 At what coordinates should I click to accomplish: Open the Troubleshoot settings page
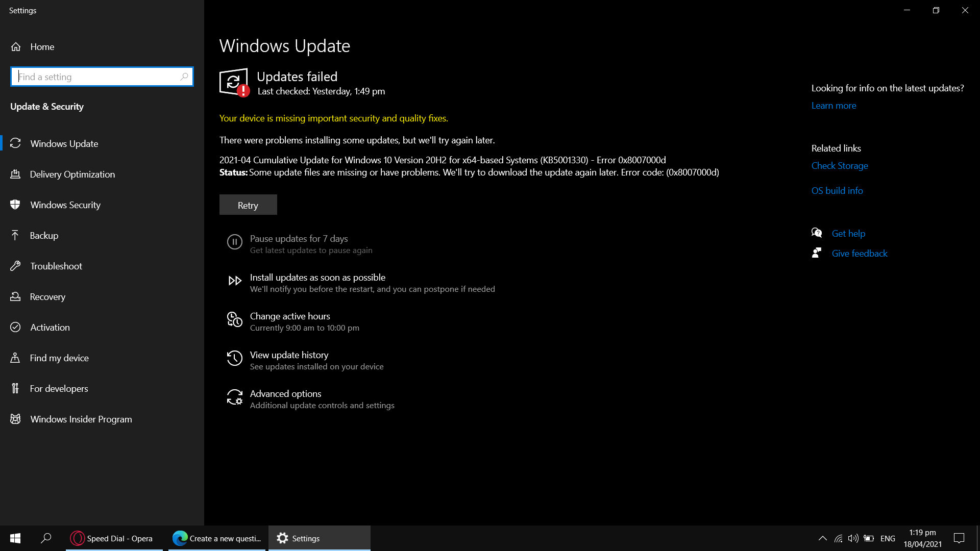pyautogui.click(x=102, y=266)
